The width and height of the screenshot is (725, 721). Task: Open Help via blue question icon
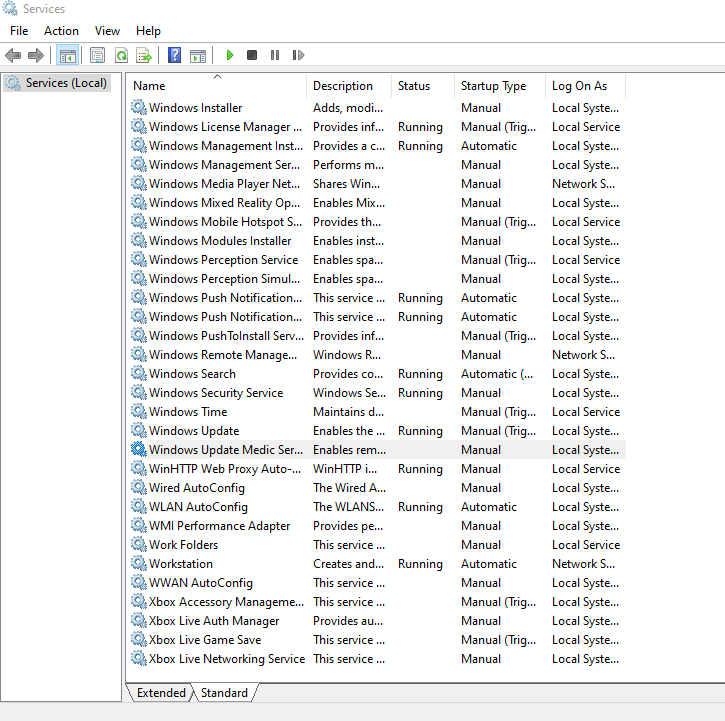(174, 55)
